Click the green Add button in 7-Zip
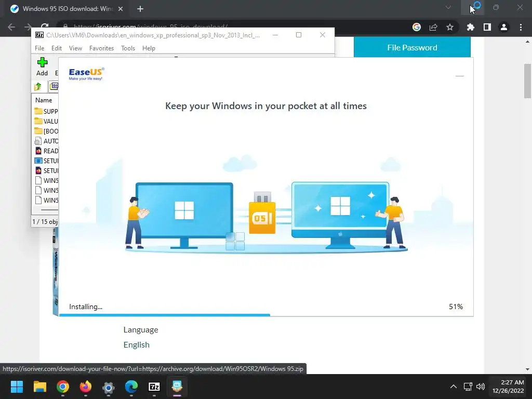 coord(42,66)
